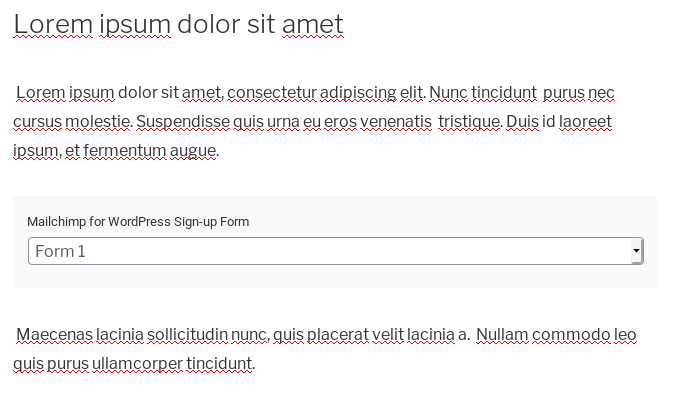Viewport: 682px width, 394px height.
Task: Click the word 'consectetur' in first paragraph
Action: point(272,93)
